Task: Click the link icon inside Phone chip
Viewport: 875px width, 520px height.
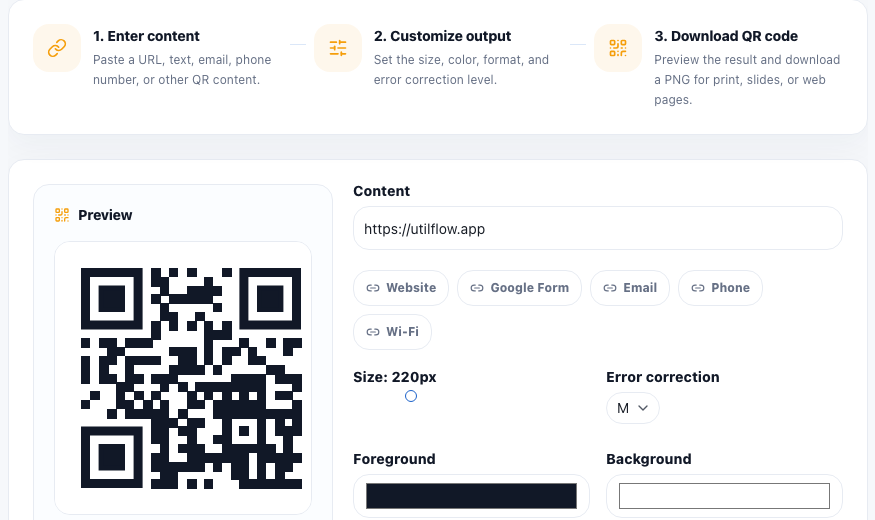Action: tap(698, 288)
